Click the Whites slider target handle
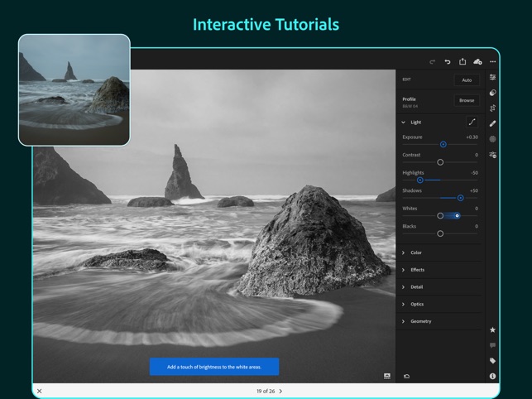 457,216
